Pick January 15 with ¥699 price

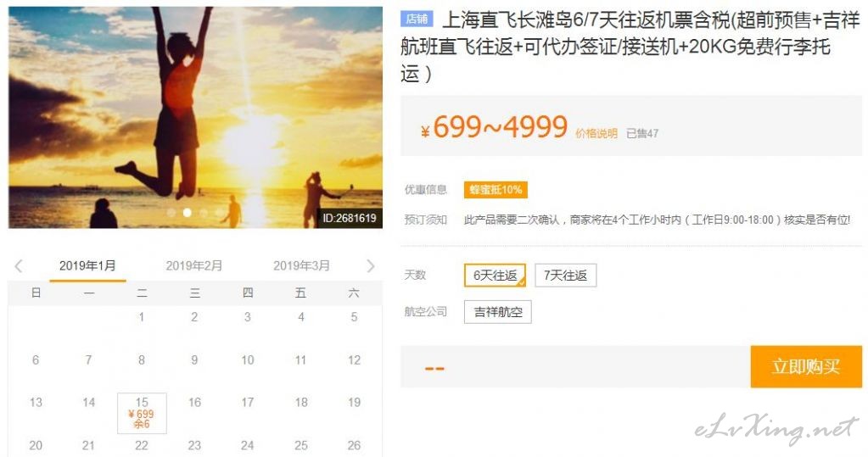pyautogui.click(x=142, y=413)
